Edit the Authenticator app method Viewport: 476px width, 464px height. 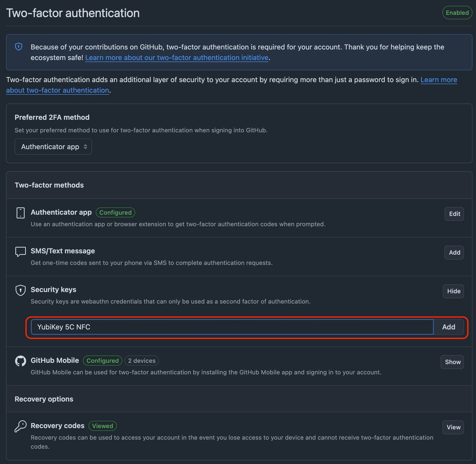click(x=454, y=214)
